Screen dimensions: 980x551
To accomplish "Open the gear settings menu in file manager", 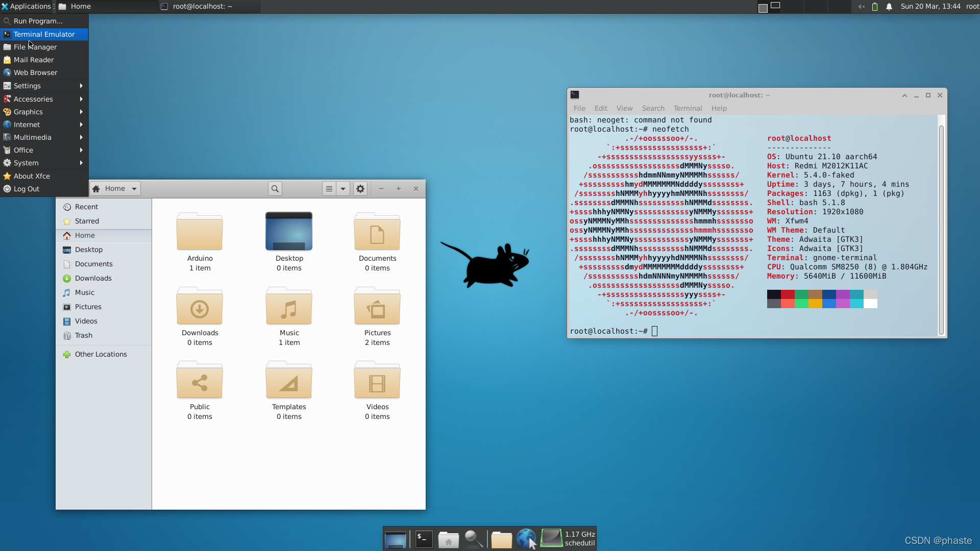I will click(x=360, y=189).
